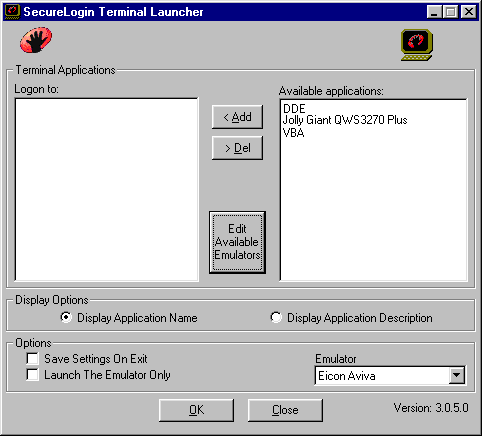The height and width of the screenshot is (436, 482).
Task: Minimize the SecureLogin Terminal Launcher window
Action: (434, 12)
